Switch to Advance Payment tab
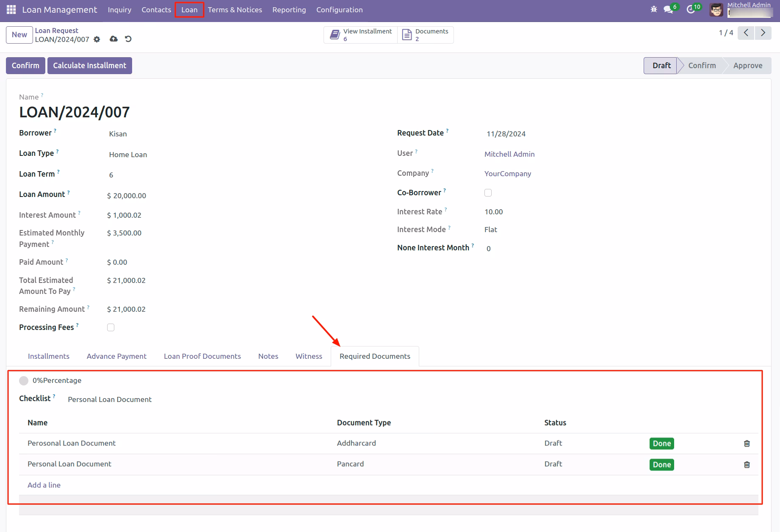Image resolution: width=780 pixels, height=532 pixels. pyautogui.click(x=116, y=356)
